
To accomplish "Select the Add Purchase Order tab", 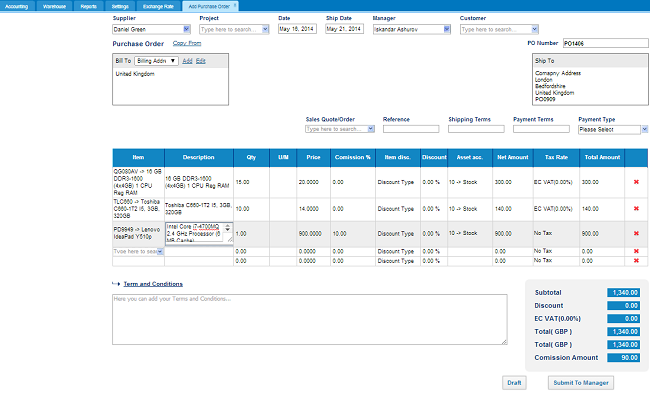I will (x=209, y=6).
